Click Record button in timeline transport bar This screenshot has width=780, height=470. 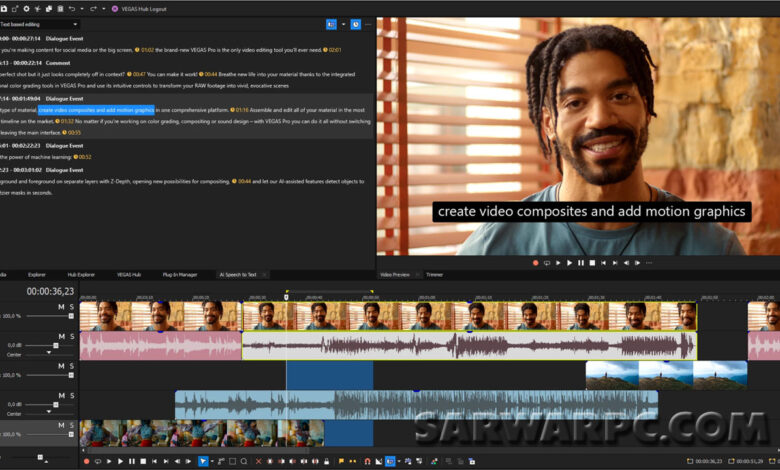pos(87,462)
